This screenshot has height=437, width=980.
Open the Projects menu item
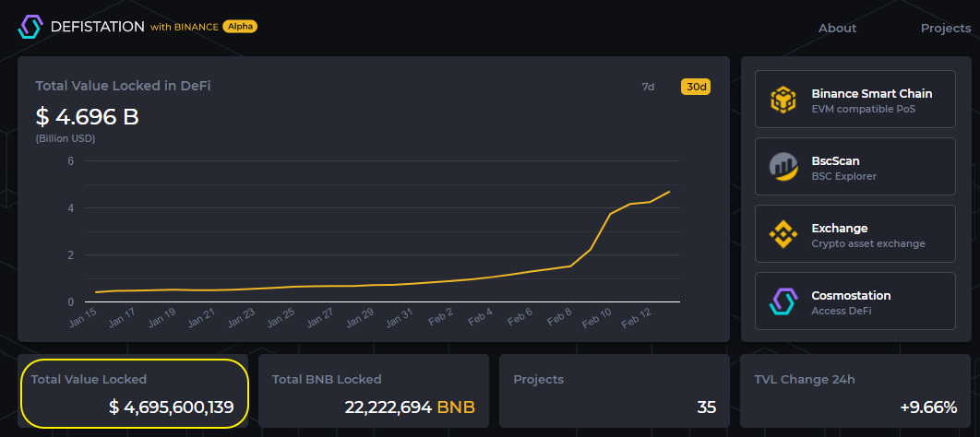coord(946,28)
